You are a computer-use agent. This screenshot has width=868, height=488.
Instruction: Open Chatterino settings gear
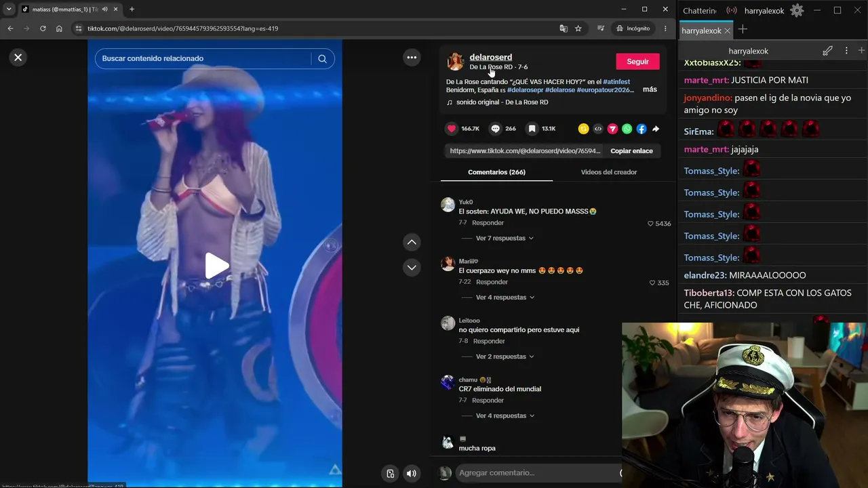click(x=797, y=10)
